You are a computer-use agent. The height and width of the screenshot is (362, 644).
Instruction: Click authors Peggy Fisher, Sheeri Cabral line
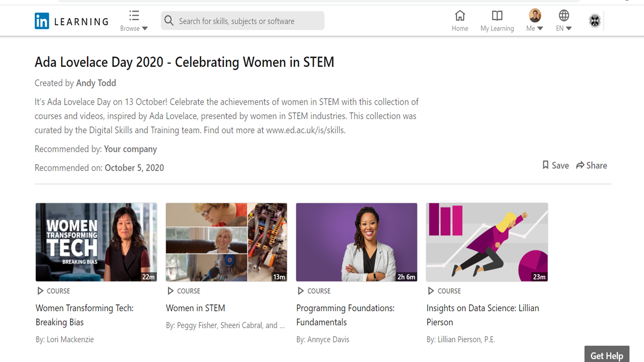[225, 325]
